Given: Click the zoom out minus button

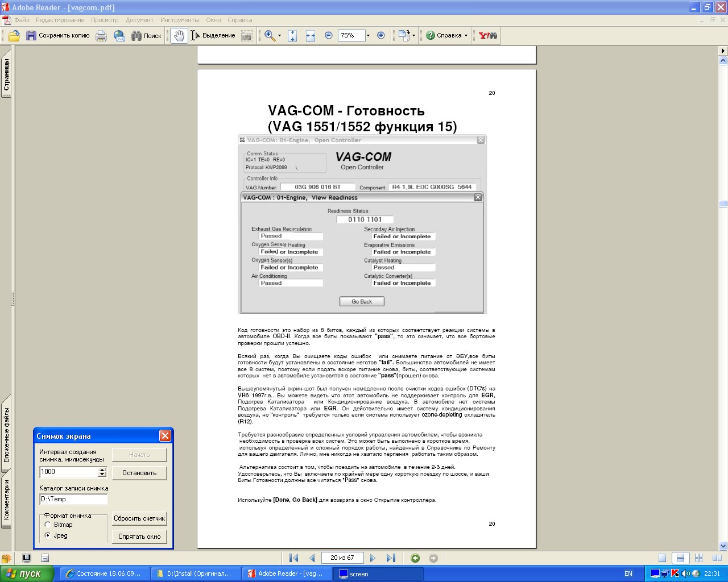Looking at the screenshot, I should (x=329, y=35).
